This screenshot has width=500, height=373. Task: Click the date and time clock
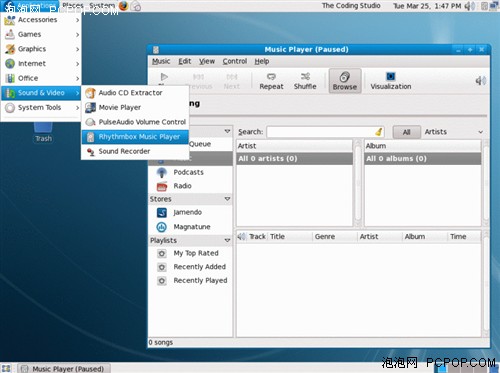(427, 6)
